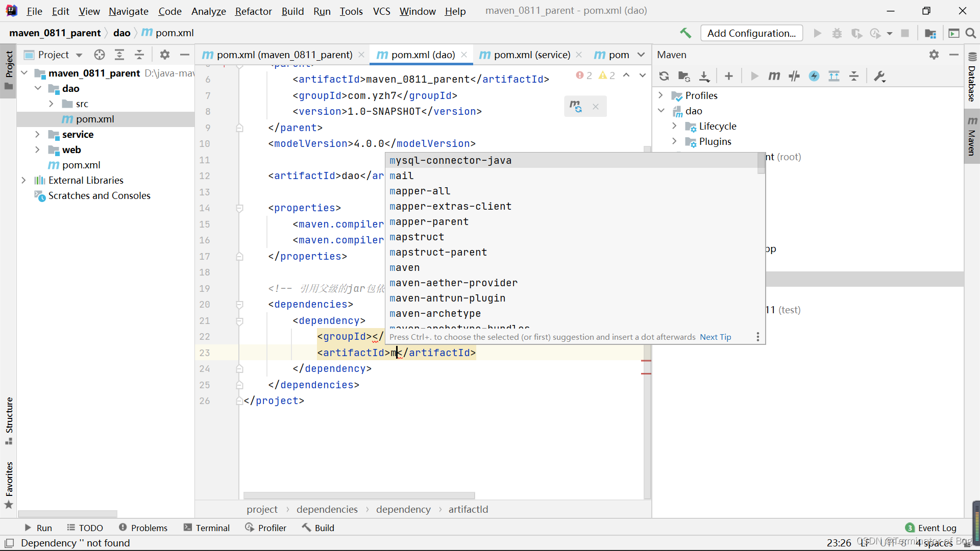The image size is (980, 551).
Task: Click Execute Maven Goal m icon
Action: click(774, 76)
